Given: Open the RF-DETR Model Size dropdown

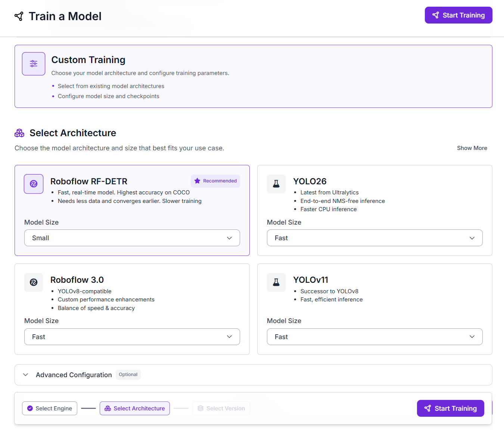Looking at the screenshot, I should (x=132, y=238).
